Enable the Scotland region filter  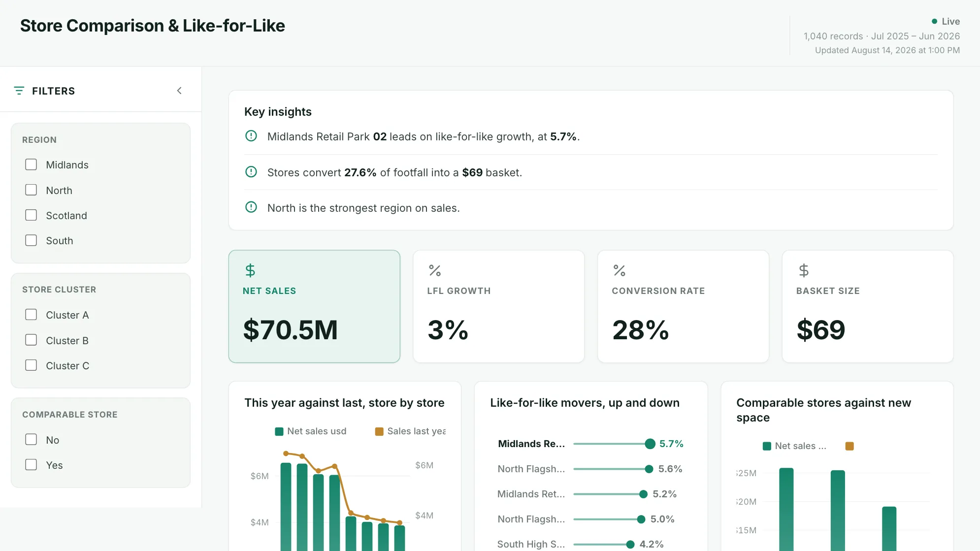31,215
